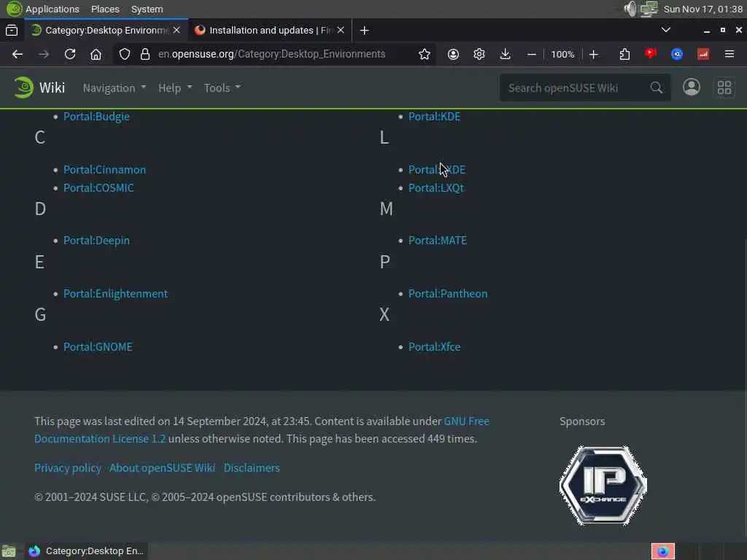The image size is (747, 560).
Task: Open the Portal:COSMIC link
Action: click(x=98, y=187)
